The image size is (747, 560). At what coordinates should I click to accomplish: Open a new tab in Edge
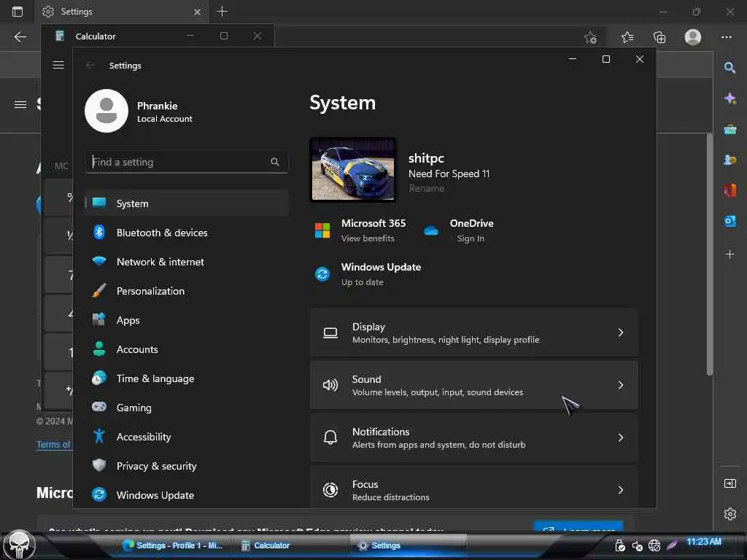click(222, 12)
